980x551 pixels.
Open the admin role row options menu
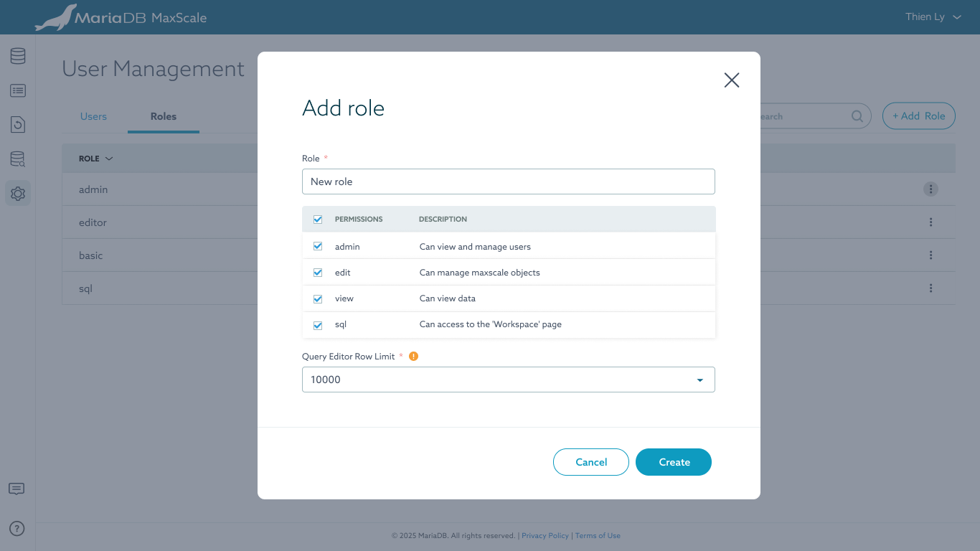pos(930,189)
